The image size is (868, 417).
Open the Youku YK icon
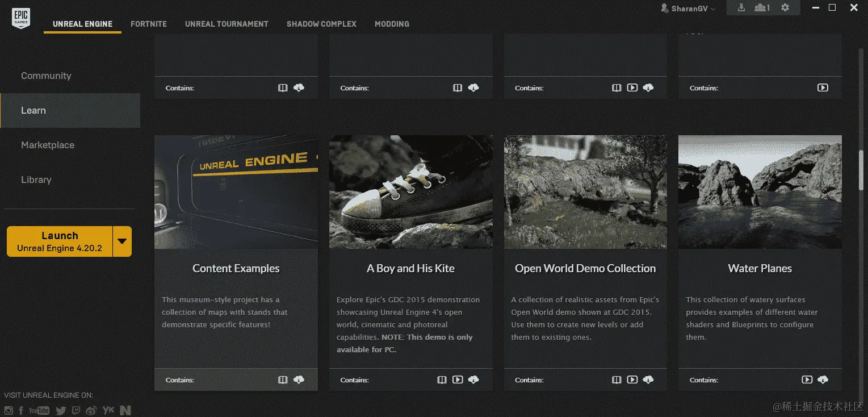coord(108,410)
